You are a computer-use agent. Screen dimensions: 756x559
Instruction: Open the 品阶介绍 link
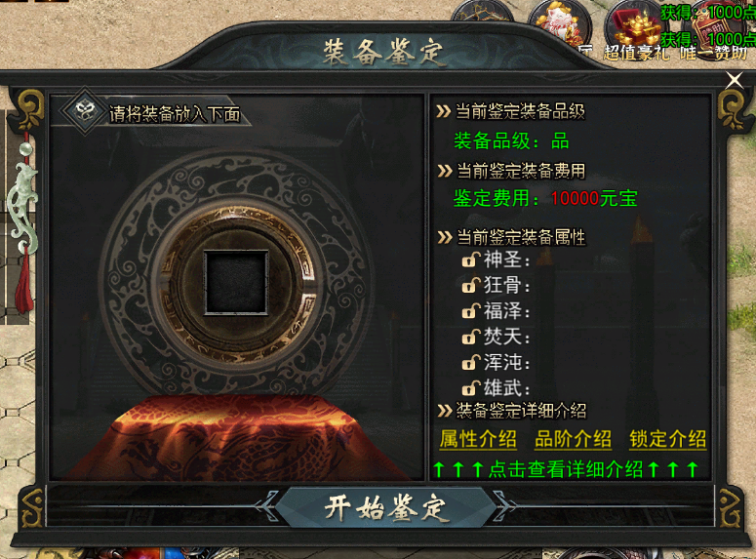tap(573, 439)
